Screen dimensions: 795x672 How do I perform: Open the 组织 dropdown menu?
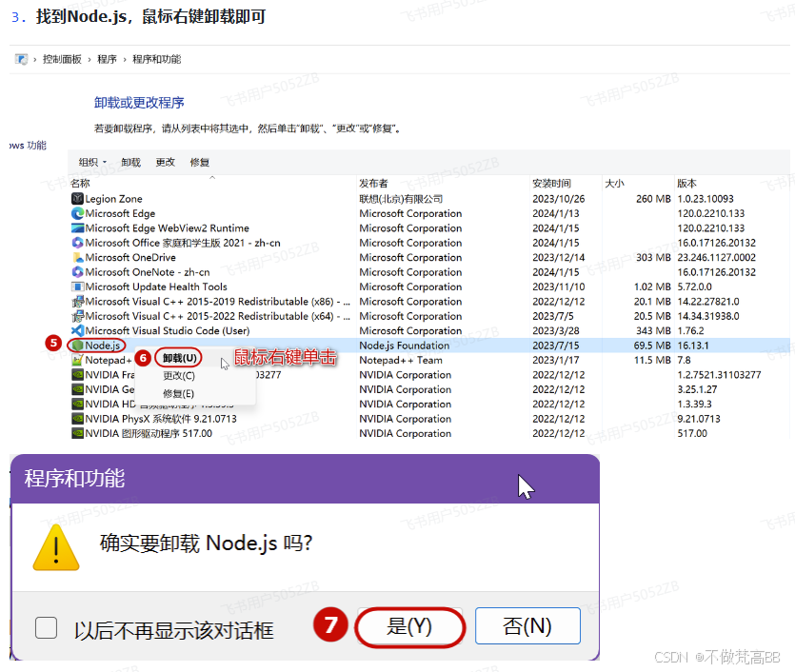click(x=92, y=162)
